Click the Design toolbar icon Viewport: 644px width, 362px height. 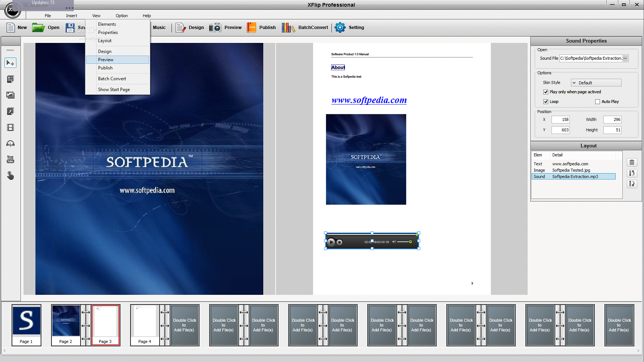pos(180,28)
